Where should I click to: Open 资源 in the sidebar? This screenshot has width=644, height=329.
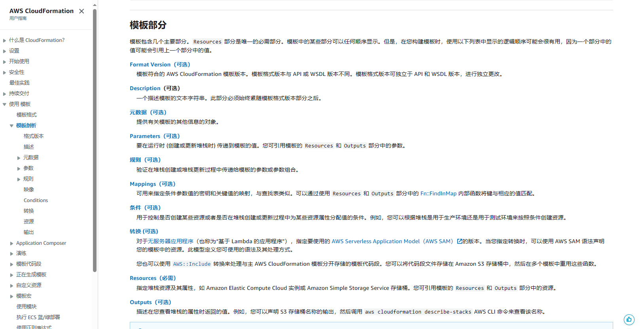28,221
